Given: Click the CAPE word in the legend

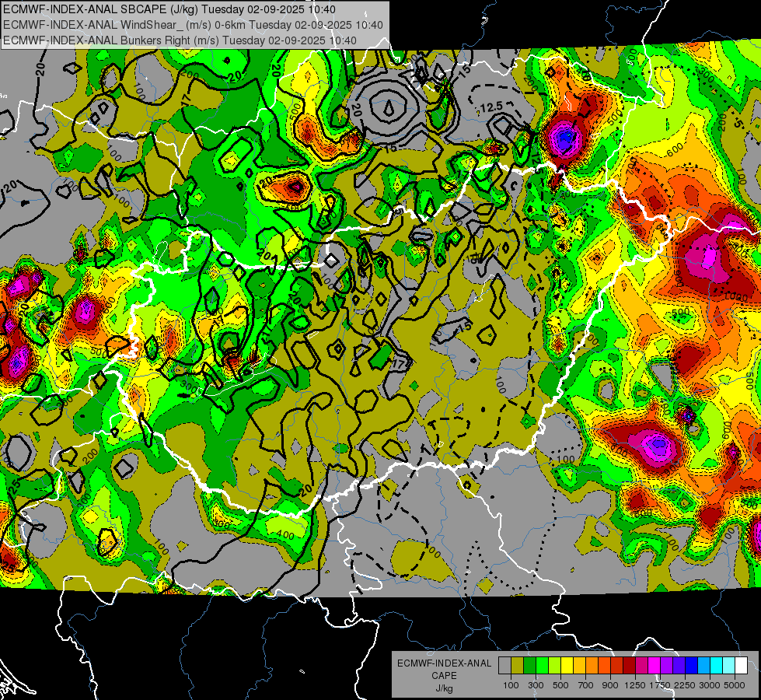Looking at the screenshot, I should [x=445, y=675].
